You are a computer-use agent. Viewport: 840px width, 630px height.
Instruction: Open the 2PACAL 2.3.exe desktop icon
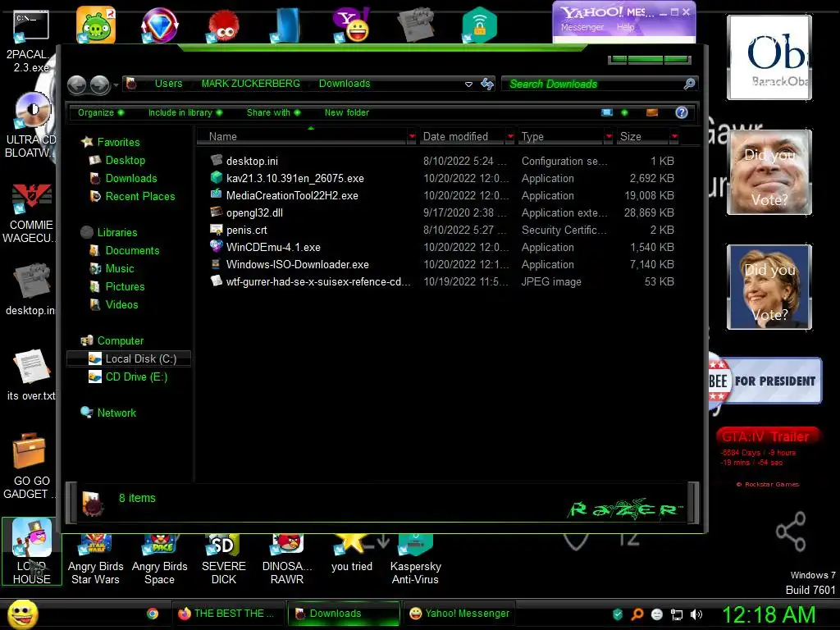pyautogui.click(x=31, y=40)
